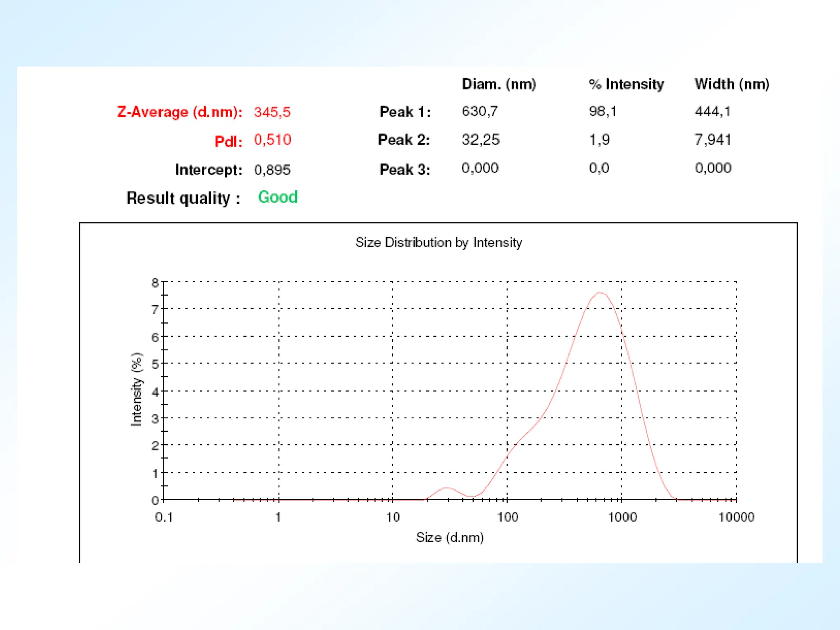The height and width of the screenshot is (630, 840).
Task: Click the 1000 tick label on x-axis
Action: click(x=622, y=517)
